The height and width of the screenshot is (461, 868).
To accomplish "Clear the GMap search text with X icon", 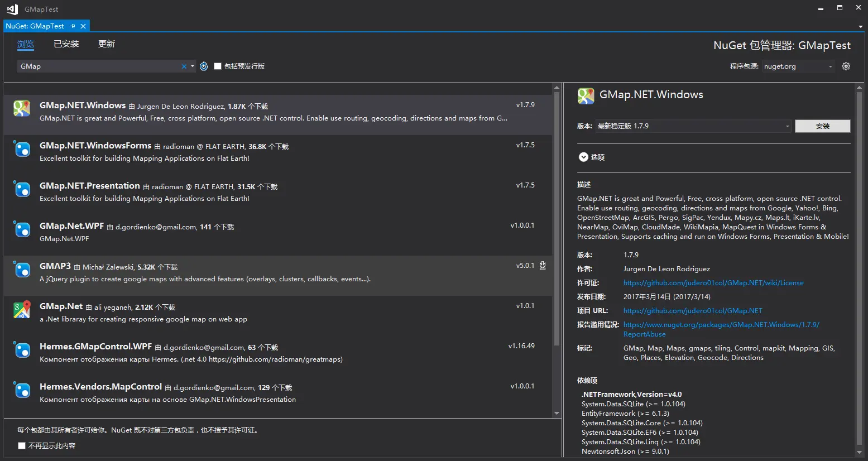I will point(184,66).
